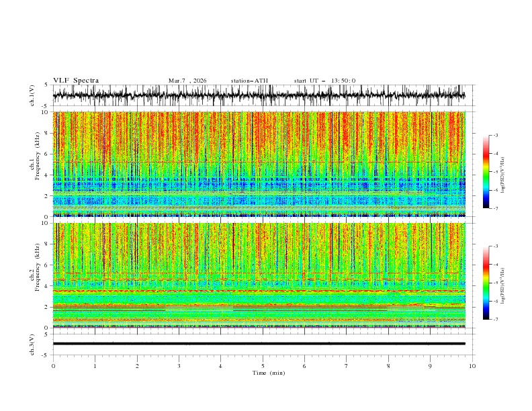Click the 'ch.2 Frequency (kHz)' axis label

pyautogui.click(x=36, y=267)
